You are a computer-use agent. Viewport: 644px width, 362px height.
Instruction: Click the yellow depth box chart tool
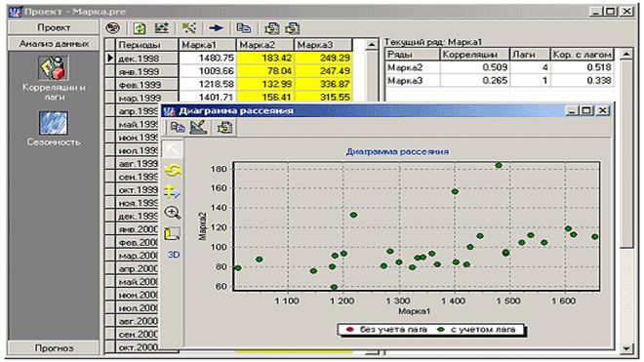point(173,234)
